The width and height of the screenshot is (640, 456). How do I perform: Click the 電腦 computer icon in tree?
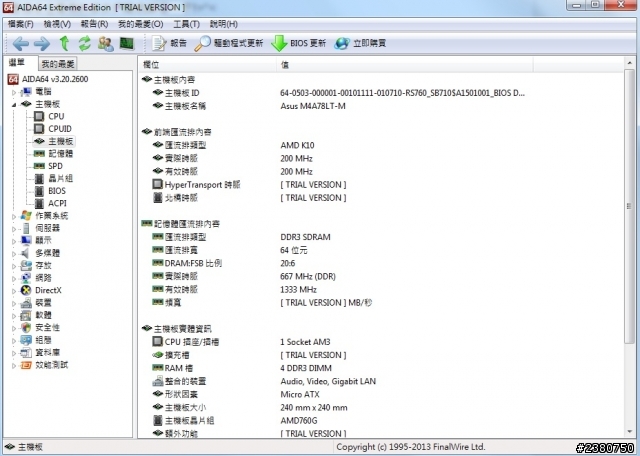[26, 92]
